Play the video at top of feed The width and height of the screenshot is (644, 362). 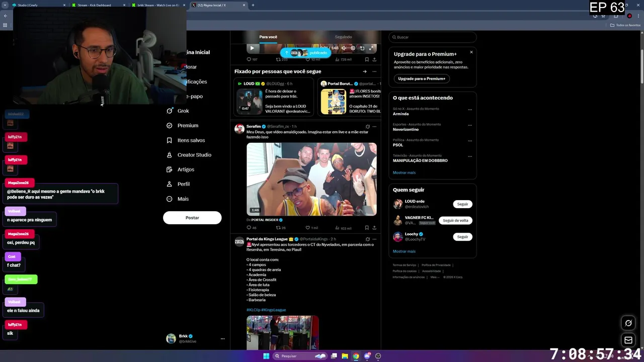click(252, 48)
